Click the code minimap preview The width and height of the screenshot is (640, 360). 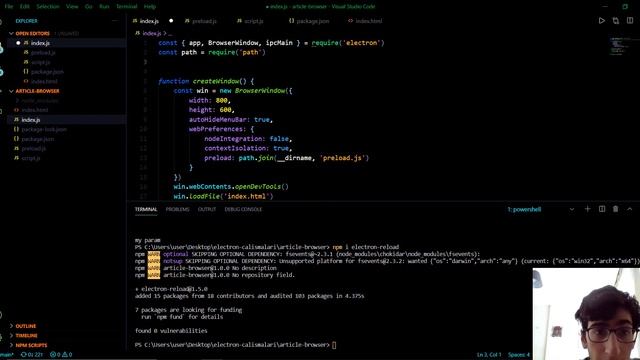pos(621,46)
